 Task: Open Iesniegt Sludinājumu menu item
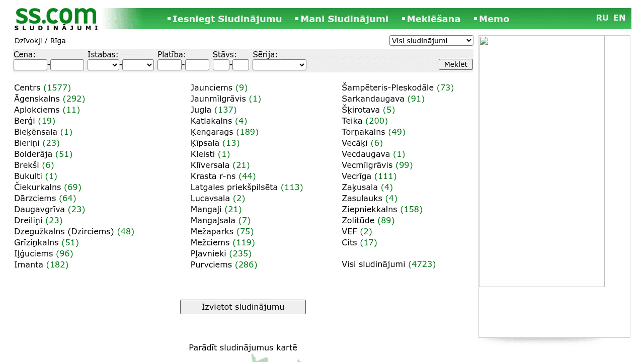[227, 19]
